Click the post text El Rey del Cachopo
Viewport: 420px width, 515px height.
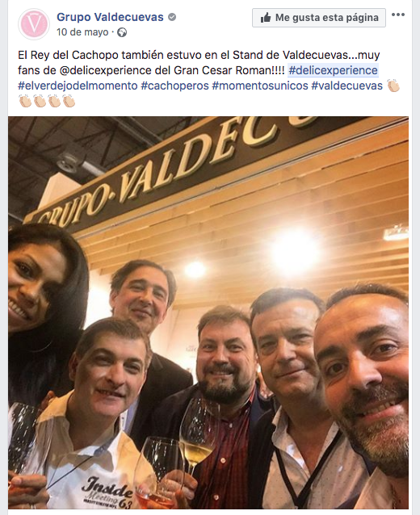click(68, 55)
